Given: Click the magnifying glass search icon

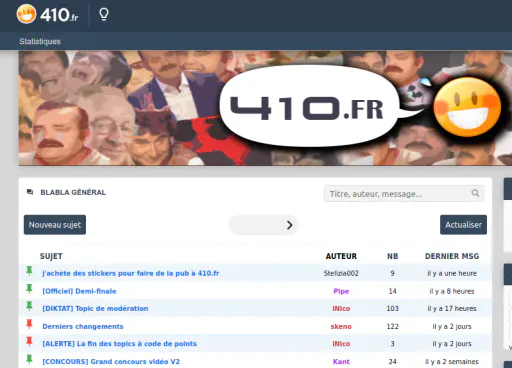Looking at the screenshot, I should 475,193.
